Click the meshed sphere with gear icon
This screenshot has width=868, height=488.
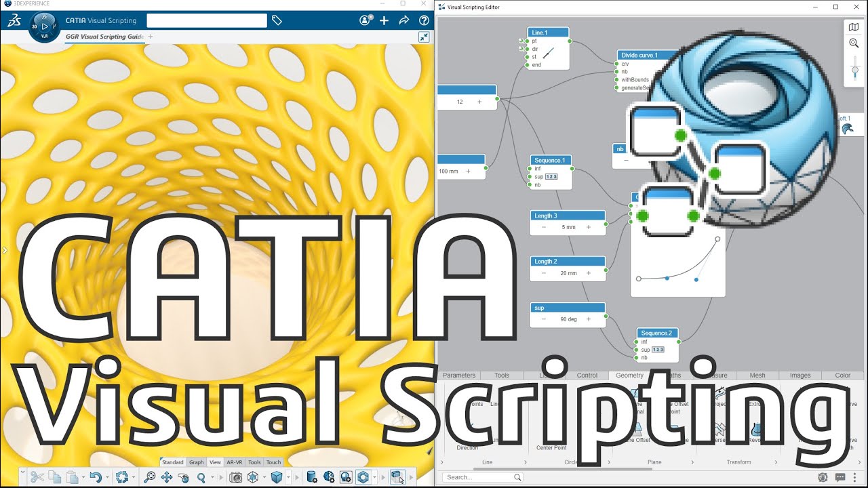pyautogui.click(x=329, y=477)
